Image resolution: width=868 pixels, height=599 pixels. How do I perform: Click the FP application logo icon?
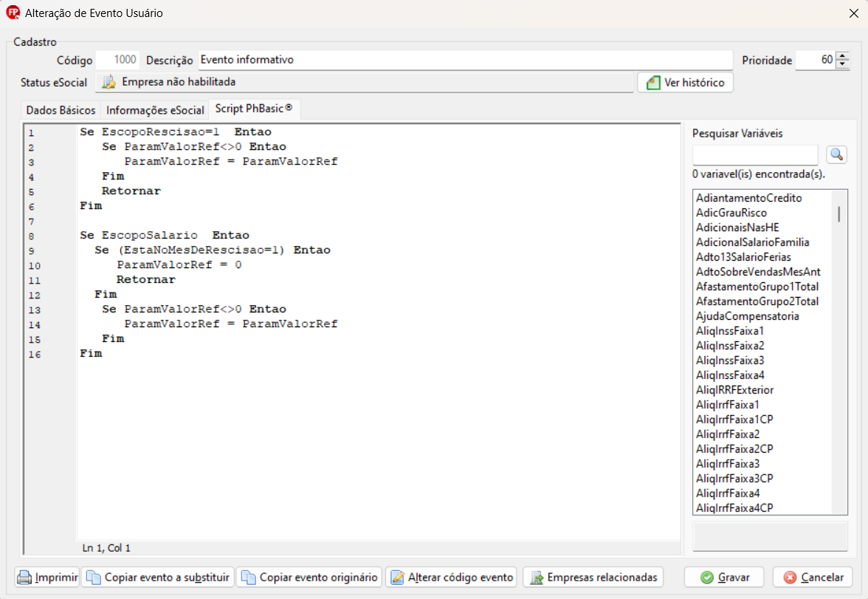coord(13,13)
